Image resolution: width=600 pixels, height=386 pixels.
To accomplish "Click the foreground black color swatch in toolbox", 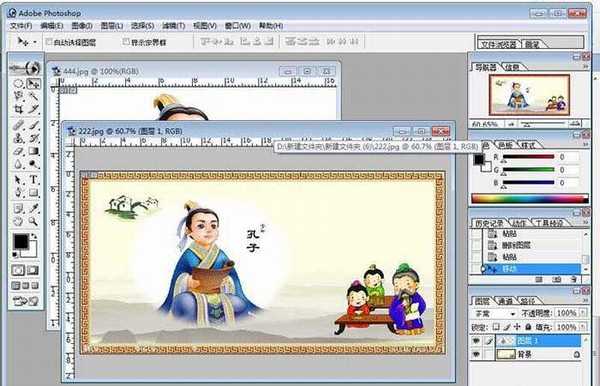I will point(21,241).
